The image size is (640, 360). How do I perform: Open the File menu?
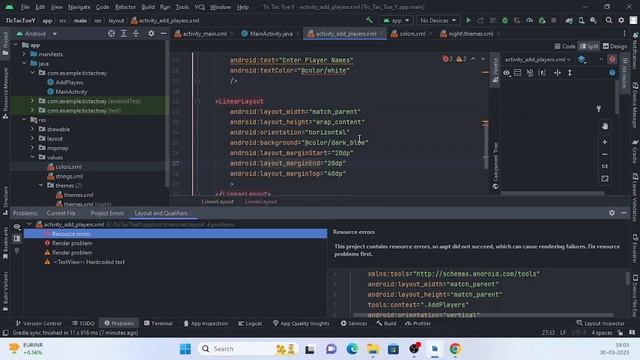[x=25, y=7]
